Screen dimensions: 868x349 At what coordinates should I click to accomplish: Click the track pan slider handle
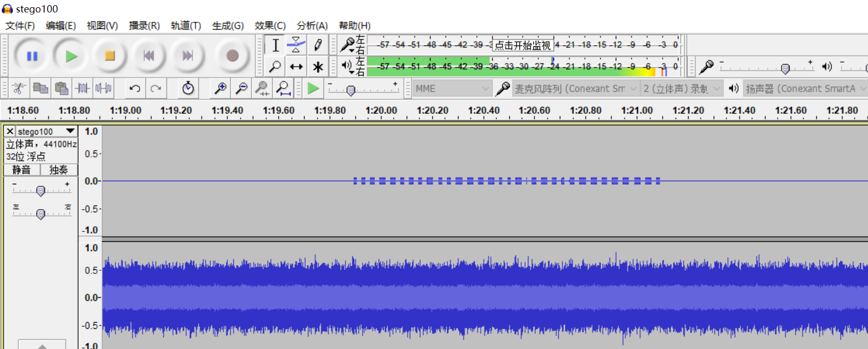pyautogui.click(x=41, y=214)
